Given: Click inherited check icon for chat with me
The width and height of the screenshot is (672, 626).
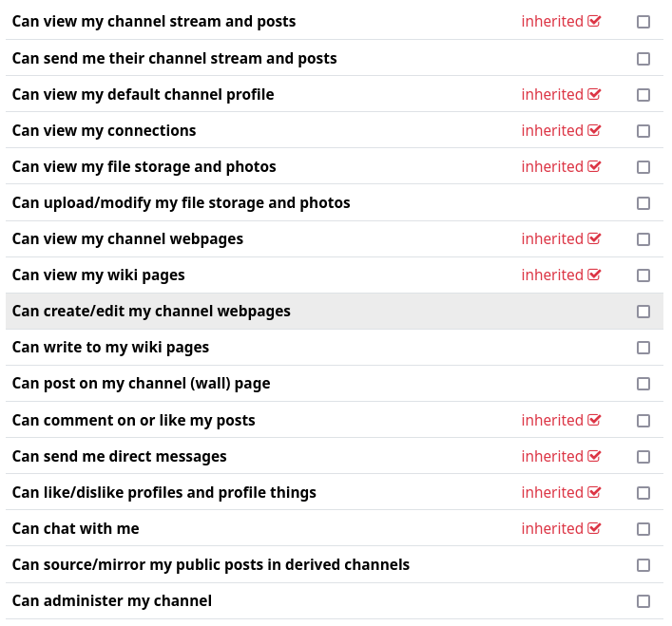Looking at the screenshot, I should pyautogui.click(x=595, y=528).
